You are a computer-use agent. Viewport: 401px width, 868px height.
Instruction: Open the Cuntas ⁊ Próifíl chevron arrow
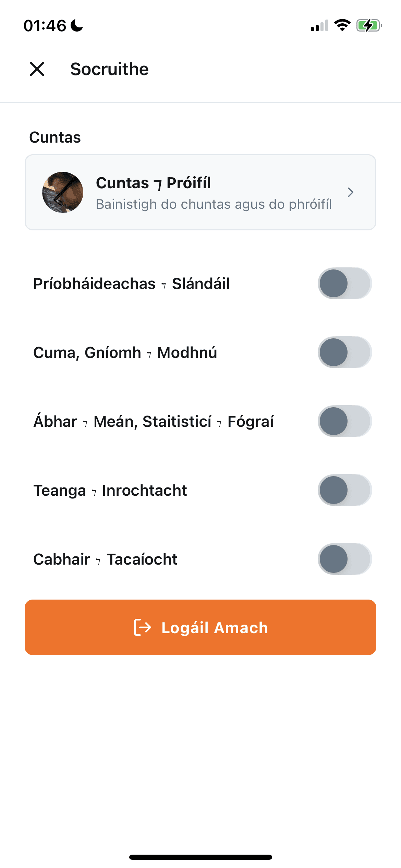click(350, 192)
